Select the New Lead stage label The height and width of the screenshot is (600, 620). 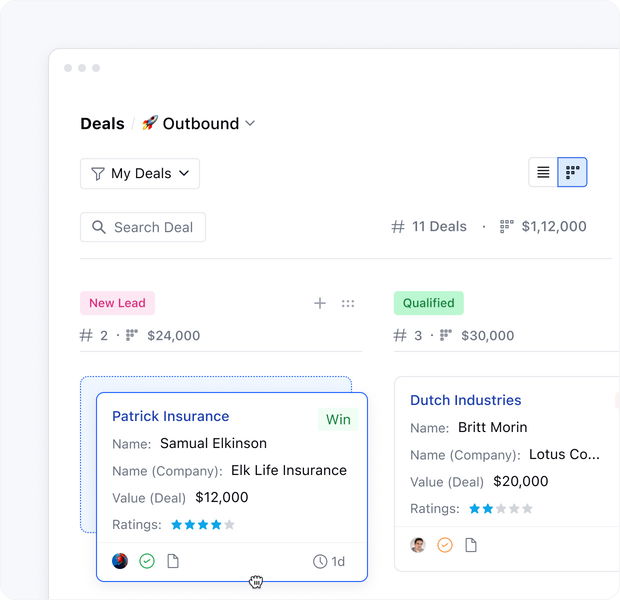tap(117, 303)
